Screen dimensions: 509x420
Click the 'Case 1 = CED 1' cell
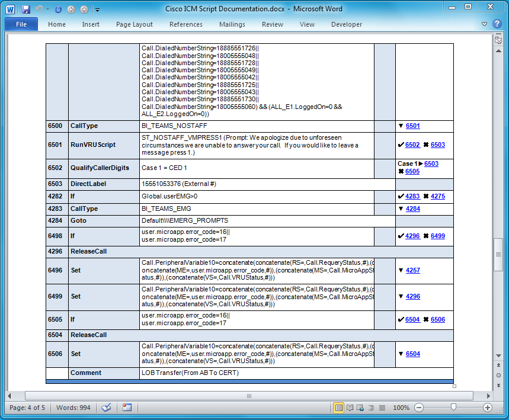coord(257,168)
